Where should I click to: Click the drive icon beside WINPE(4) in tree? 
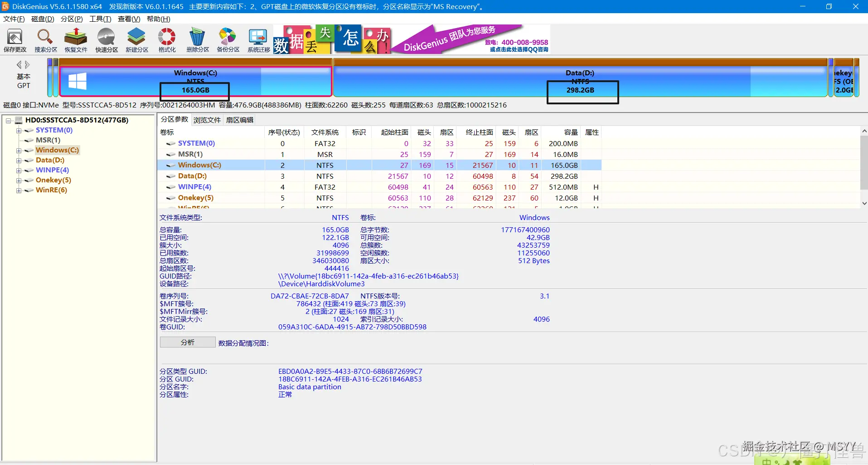click(29, 171)
